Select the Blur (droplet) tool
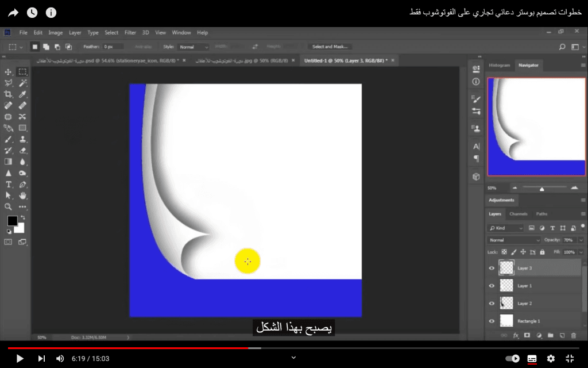The width and height of the screenshot is (588, 368). click(22, 162)
